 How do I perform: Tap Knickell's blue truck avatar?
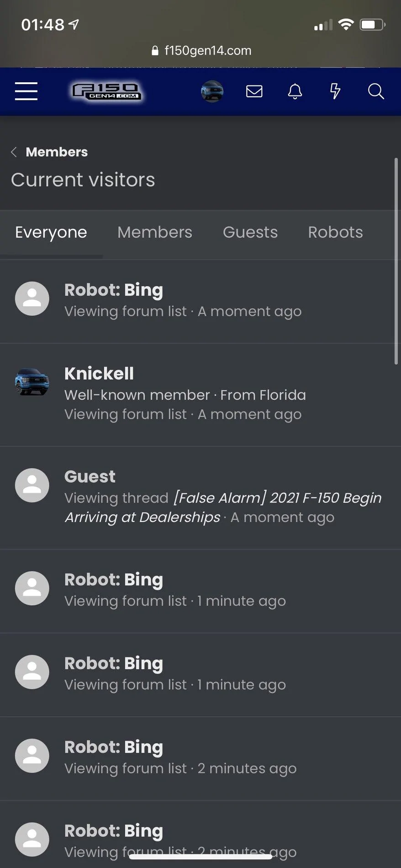pos(32,382)
